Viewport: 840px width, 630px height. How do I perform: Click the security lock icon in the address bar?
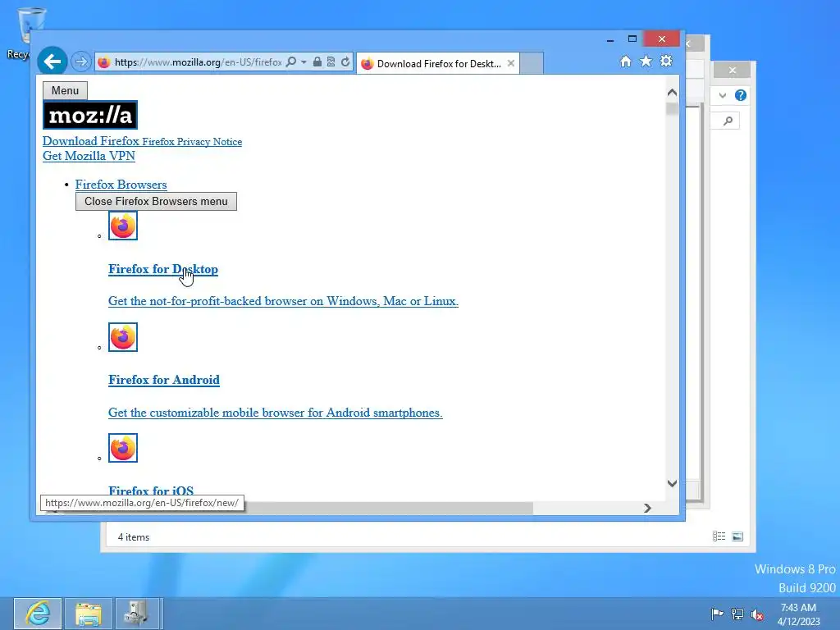click(x=317, y=62)
